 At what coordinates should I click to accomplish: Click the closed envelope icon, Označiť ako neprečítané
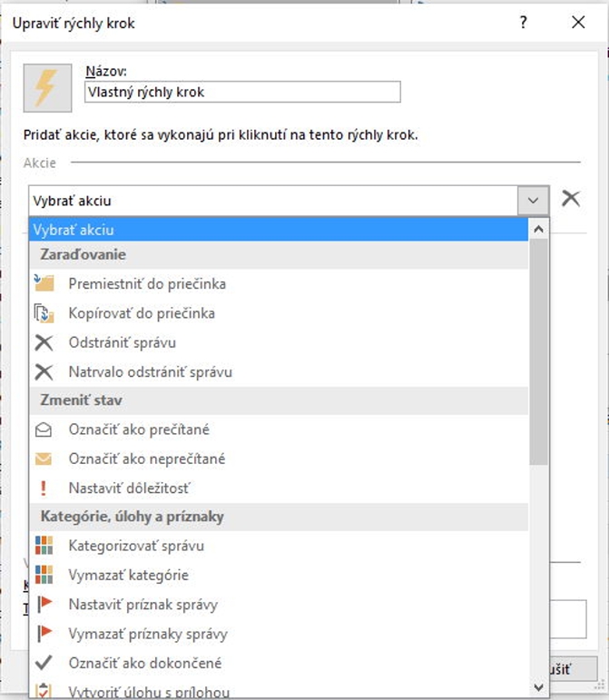44,458
